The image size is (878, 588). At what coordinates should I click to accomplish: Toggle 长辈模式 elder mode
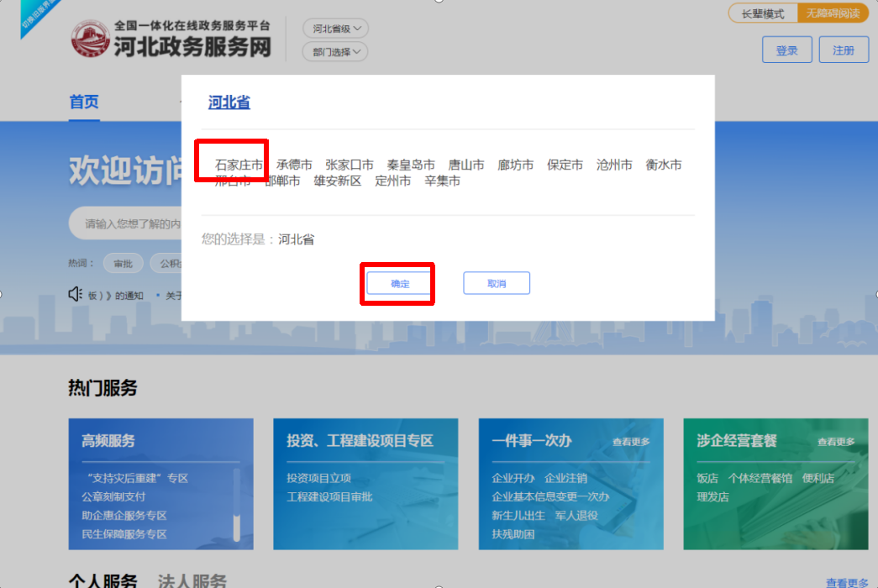point(762,13)
